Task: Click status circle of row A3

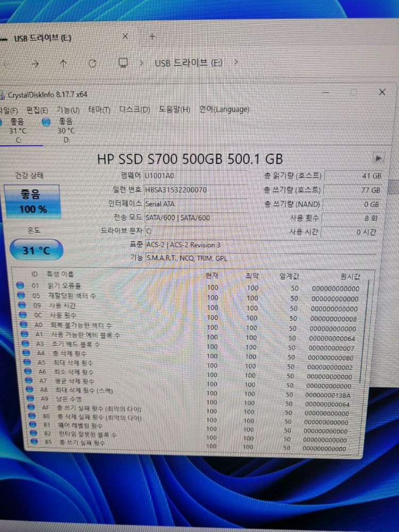Action: 26,343
